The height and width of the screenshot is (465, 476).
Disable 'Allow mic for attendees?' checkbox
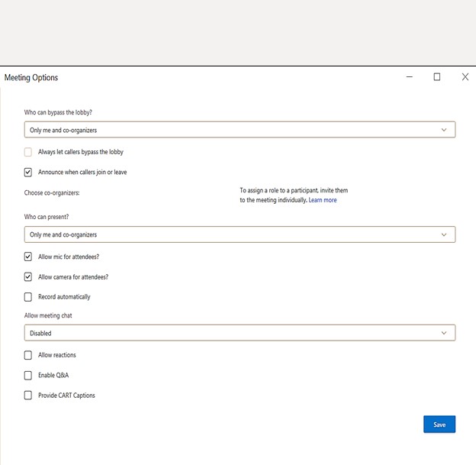[28, 257]
